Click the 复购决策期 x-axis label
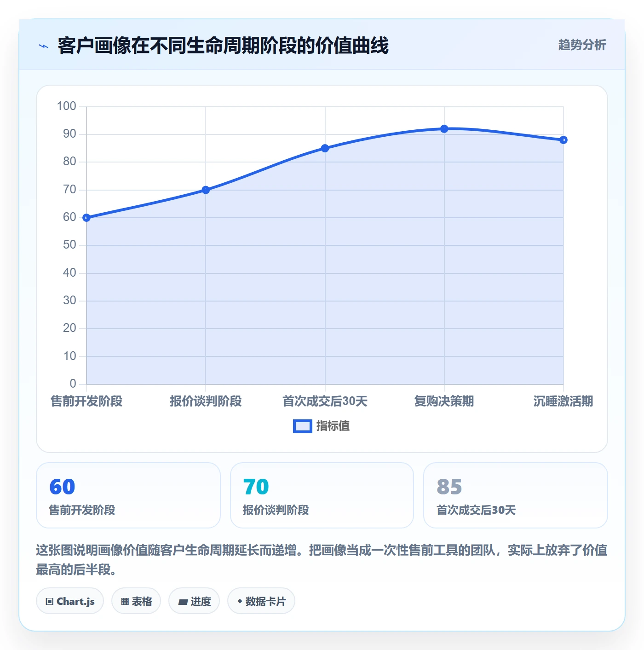 click(x=444, y=401)
